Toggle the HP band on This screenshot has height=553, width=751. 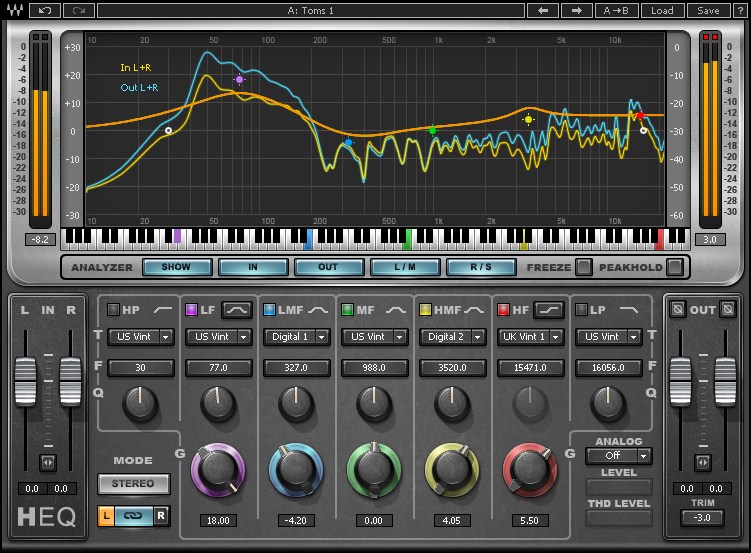113,310
